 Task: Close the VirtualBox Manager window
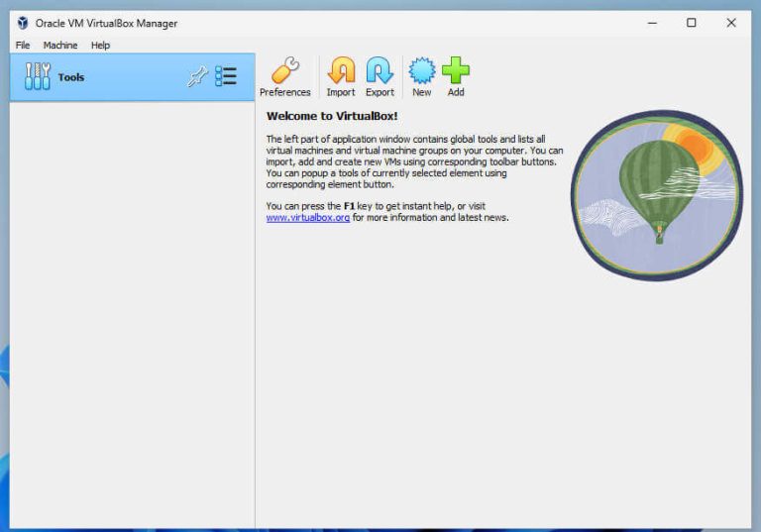click(731, 23)
